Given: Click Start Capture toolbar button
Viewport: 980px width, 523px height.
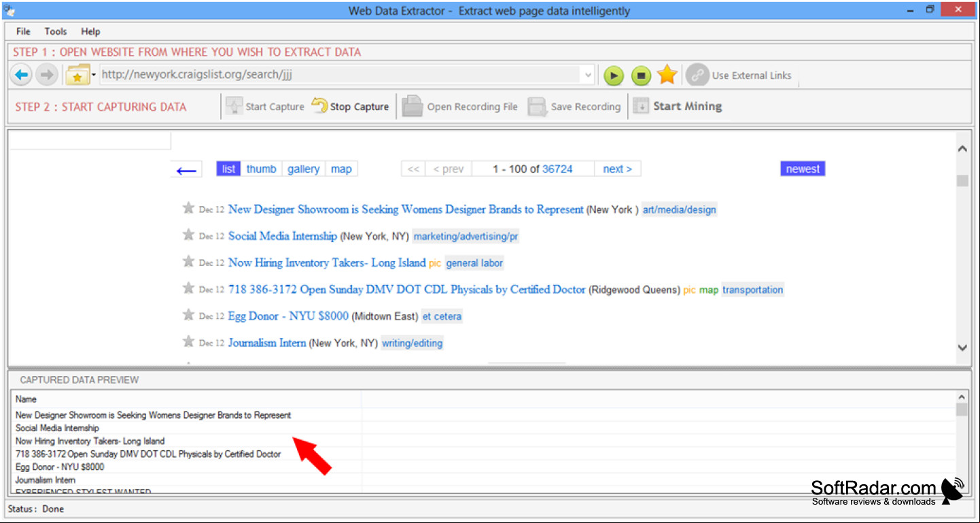Looking at the screenshot, I should [x=265, y=107].
